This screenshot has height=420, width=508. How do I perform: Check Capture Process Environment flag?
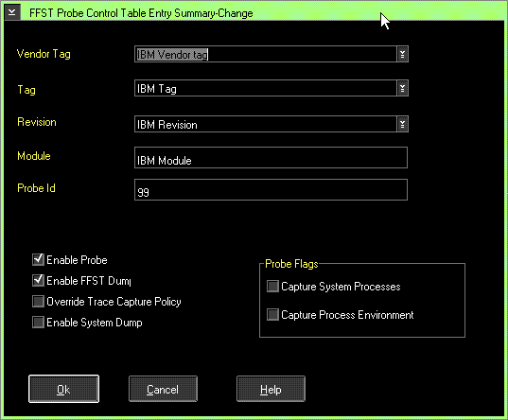point(272,315)
